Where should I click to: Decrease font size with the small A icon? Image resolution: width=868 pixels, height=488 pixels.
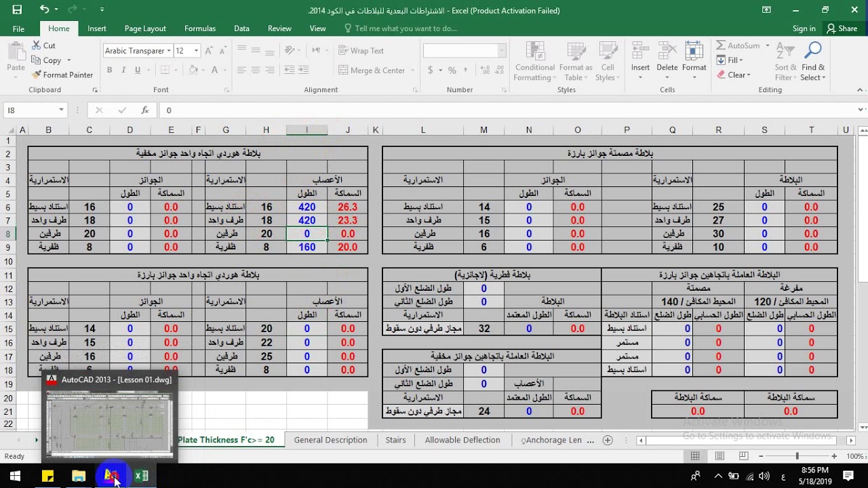point(222,51)
